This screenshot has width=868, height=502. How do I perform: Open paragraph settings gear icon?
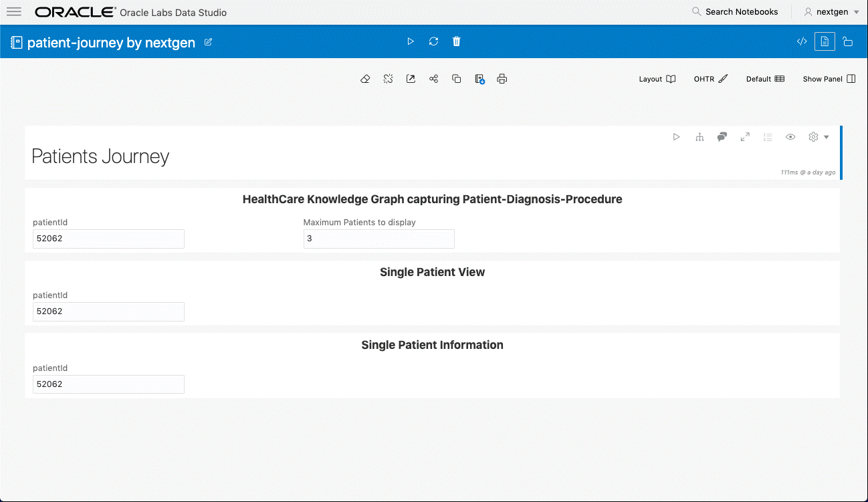click(813, 137)
